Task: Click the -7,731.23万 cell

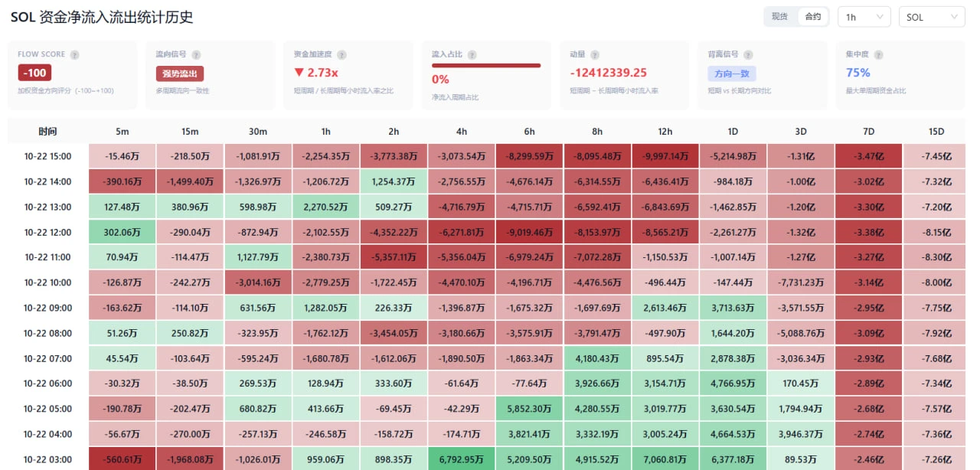Action: pyautogui.click(x=801, y=282)
